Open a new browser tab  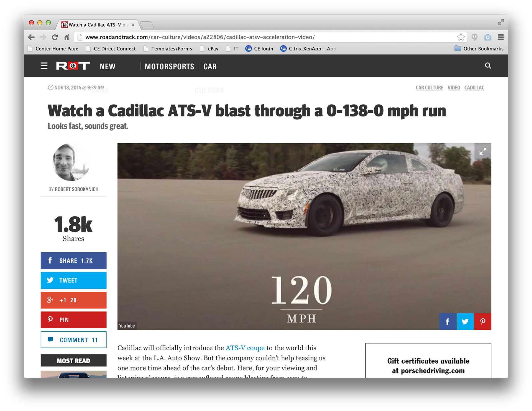point(147,25)
